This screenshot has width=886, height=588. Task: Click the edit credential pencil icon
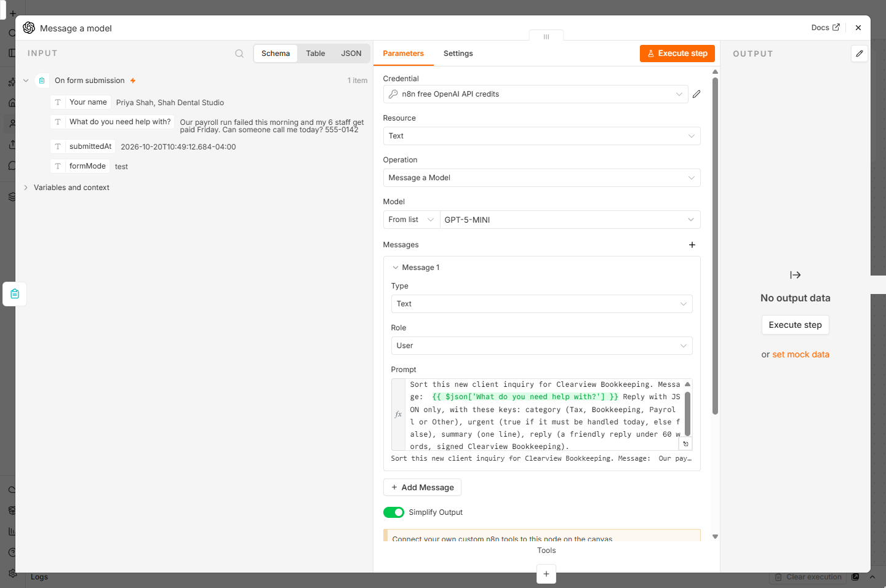point(696,94)
